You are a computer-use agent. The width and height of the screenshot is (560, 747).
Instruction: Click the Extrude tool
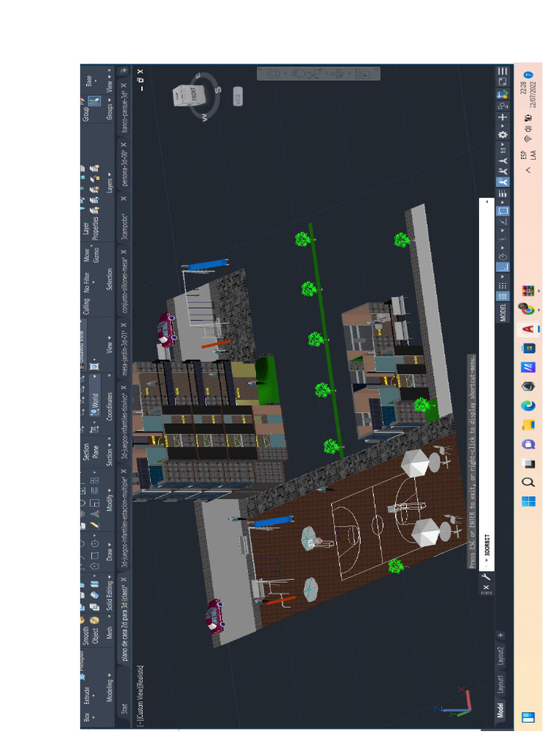87,695
